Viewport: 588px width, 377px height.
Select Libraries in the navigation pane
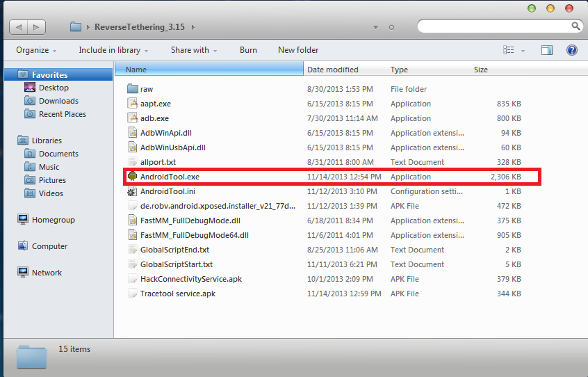coord(47,141)
